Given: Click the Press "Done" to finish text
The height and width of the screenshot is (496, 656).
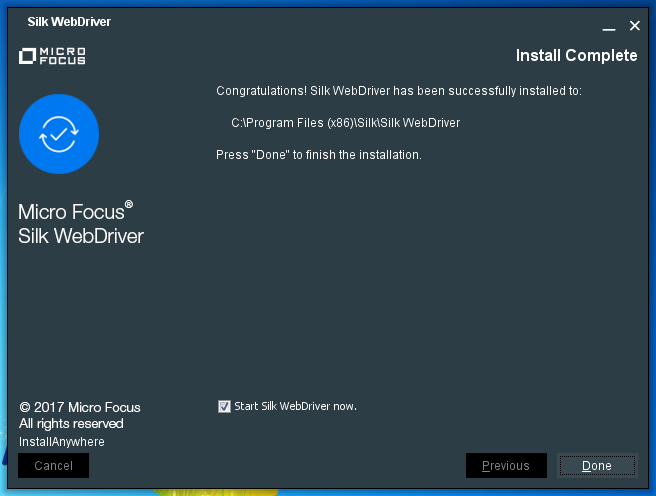Looking at the screenshot, I should point(319,155).
